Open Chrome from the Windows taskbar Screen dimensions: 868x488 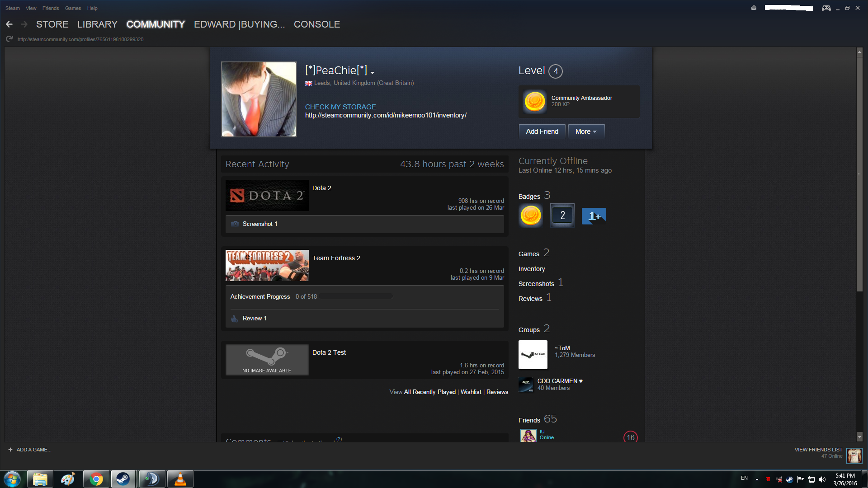pyautogui.click(x=96, y=479)
